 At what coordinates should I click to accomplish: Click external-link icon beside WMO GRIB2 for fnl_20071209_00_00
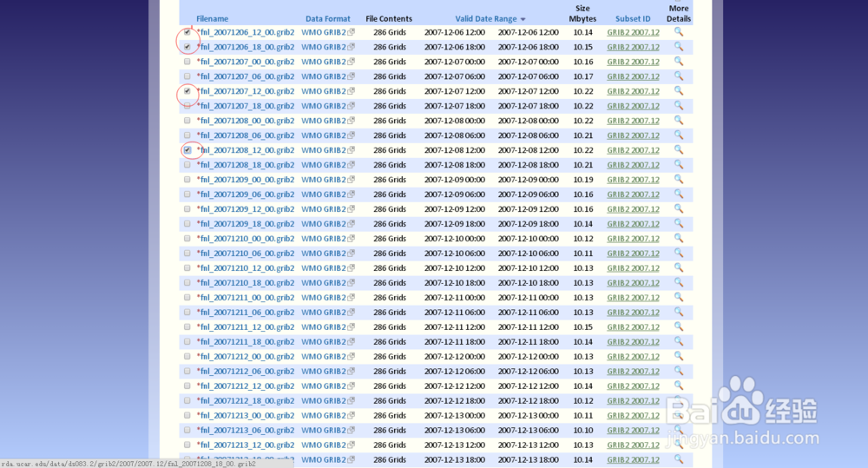click(351, 180)
